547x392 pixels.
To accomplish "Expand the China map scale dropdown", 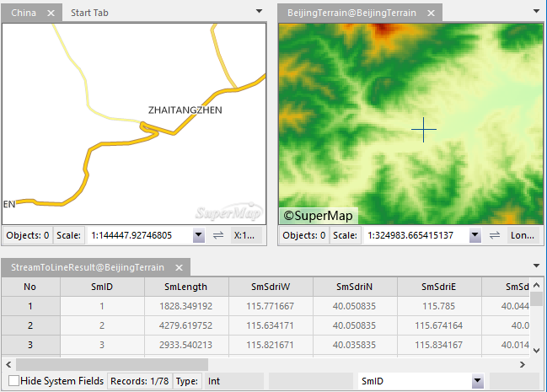I will [x=199, y=235].
